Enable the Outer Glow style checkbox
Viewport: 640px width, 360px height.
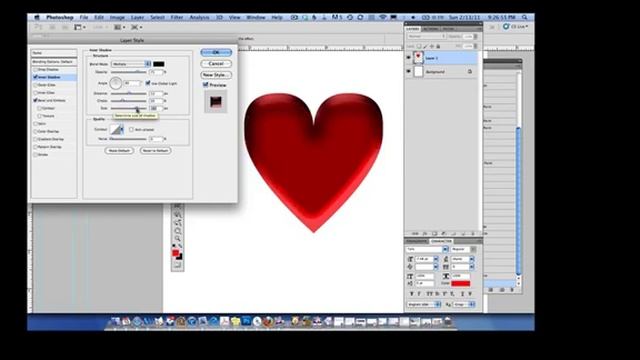[x=36, y=85]
